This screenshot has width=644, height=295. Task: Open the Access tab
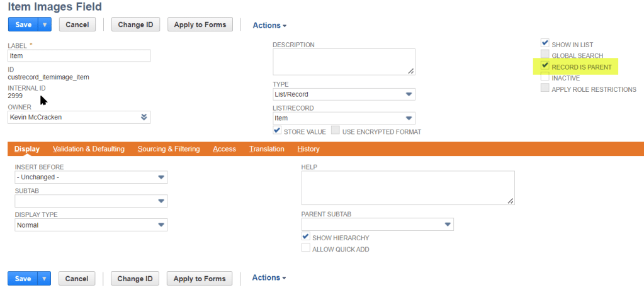coord(224,149)
